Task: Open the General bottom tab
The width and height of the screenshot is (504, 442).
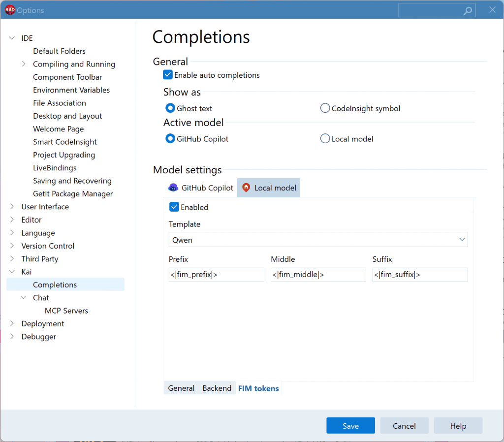Action: [181, 388]
